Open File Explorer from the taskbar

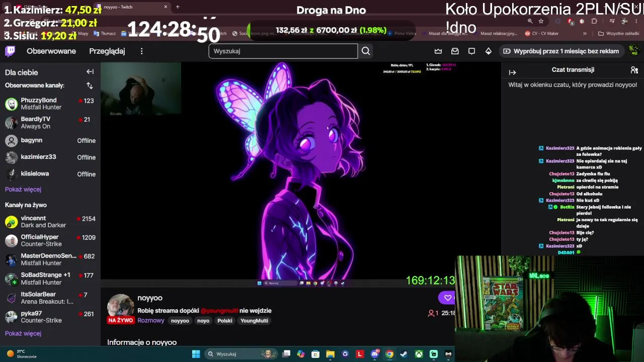click(x=330, y=354)
